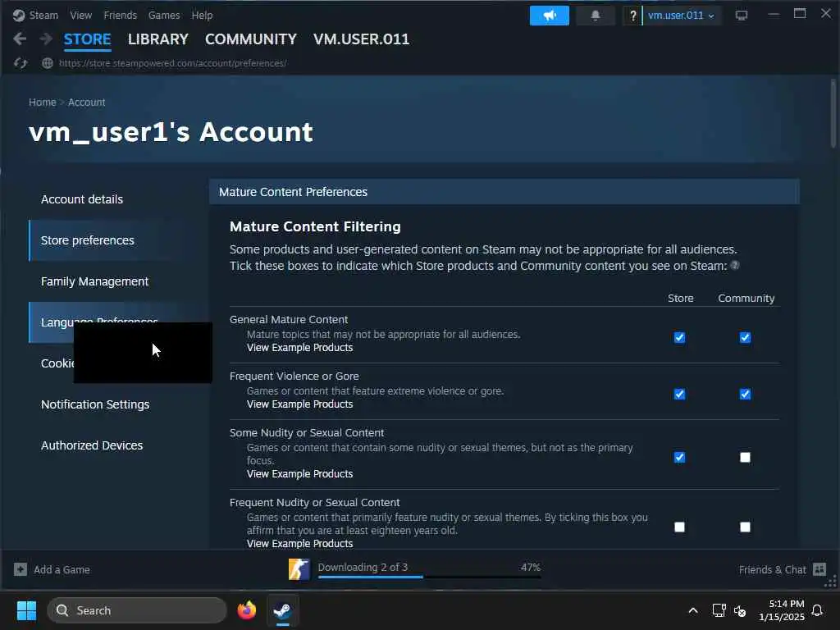Go back with the left arrow
The width and height of the screenshot is (840, 630).
(20, 39)
